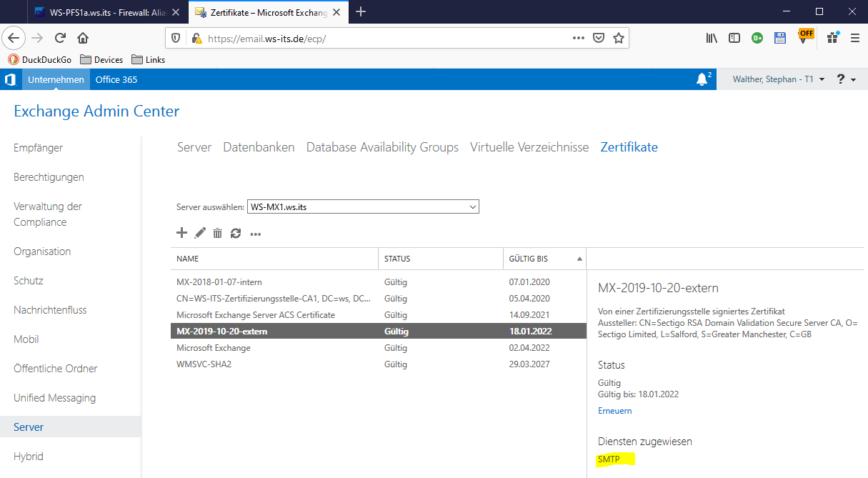Image resolution: width=868 pixels, height=478 pixels.
Task: Select the certificate row named exactly Microsoft Exchange
Action: (x=379, y=348)
